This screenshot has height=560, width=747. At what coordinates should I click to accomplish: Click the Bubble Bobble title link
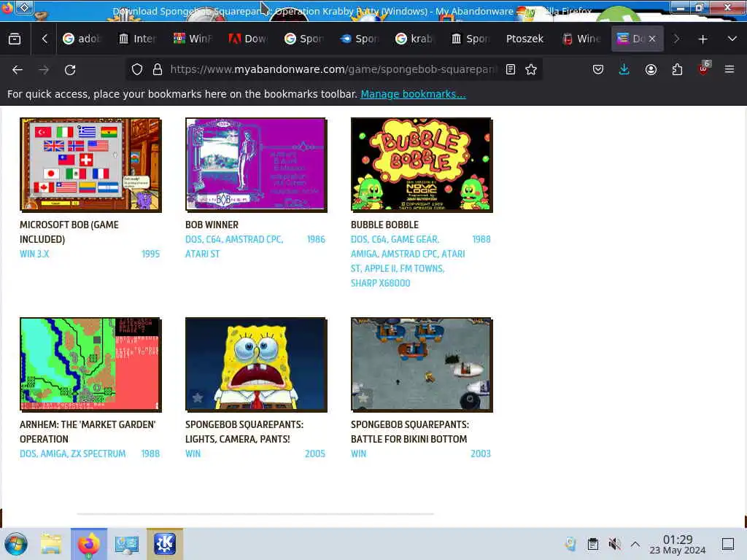pyautogui.click(x=384, y=225)
